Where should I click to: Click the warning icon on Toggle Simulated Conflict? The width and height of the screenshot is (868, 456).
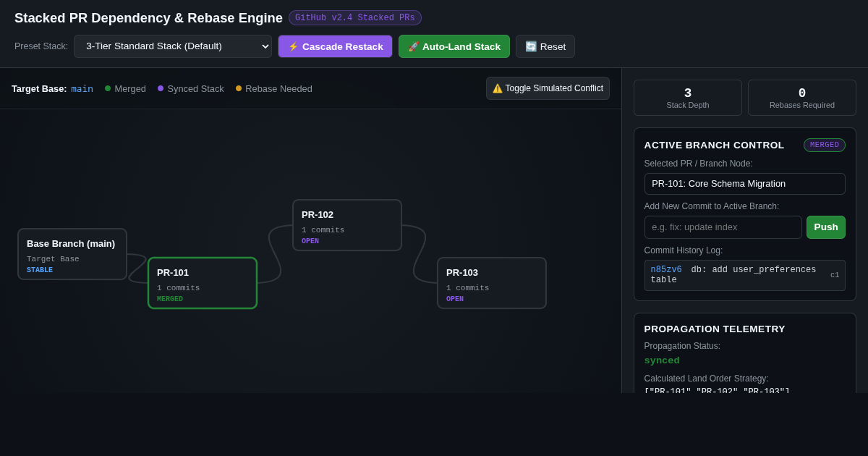tap(498, 88)
